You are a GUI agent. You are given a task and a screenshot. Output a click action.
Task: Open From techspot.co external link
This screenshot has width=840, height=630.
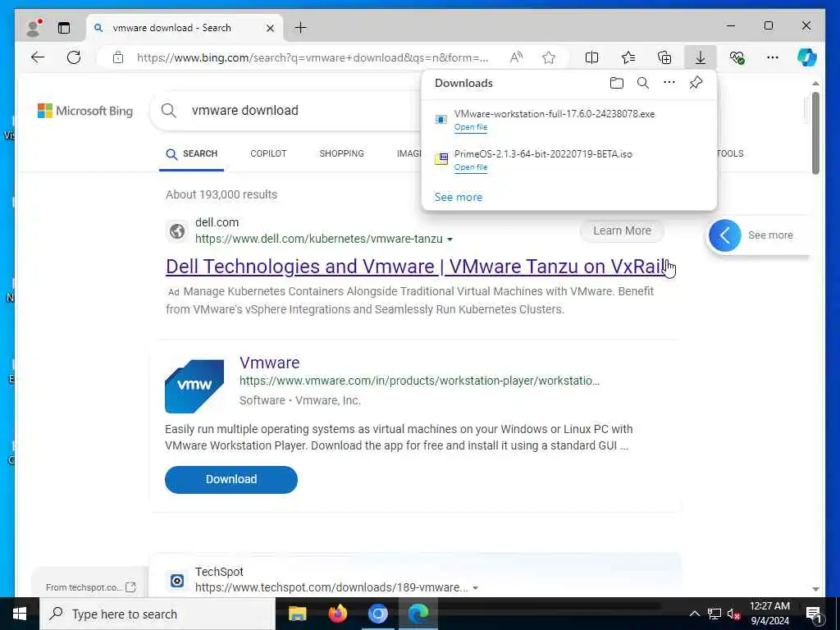tap(90, 587)
